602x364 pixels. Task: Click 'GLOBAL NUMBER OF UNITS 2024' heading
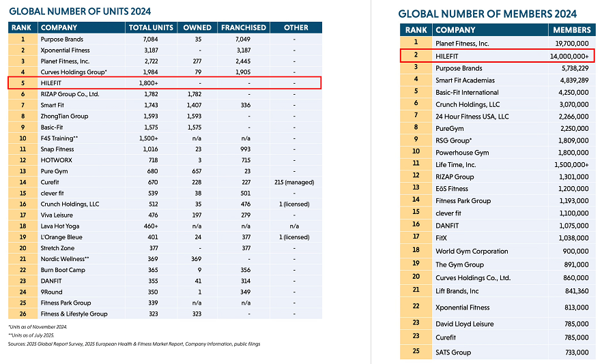pos(80,12)
